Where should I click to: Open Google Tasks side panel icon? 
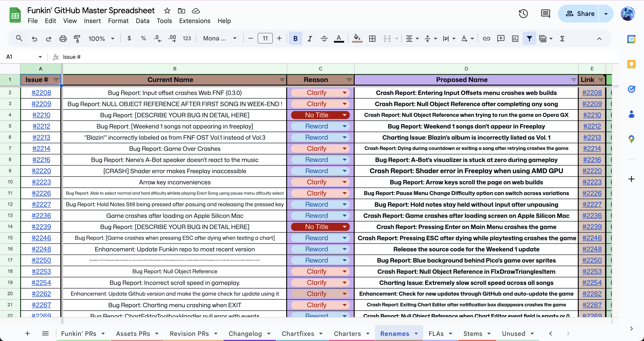click(631, 89)
